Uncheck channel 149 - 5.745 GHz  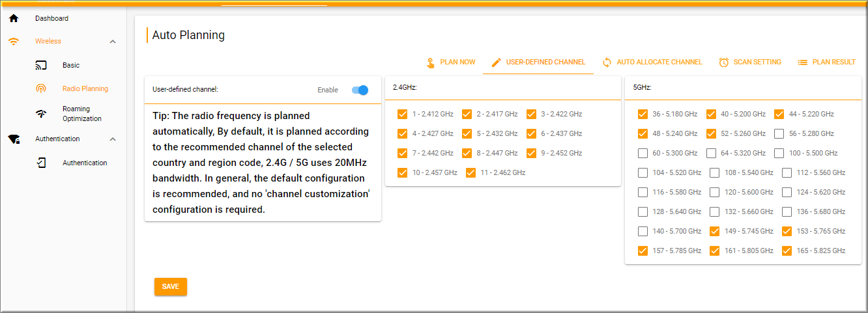point(716,231)
